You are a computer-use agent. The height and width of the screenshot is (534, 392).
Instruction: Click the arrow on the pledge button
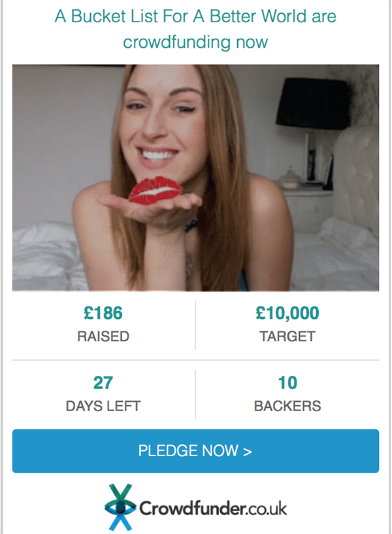[248, 451]
